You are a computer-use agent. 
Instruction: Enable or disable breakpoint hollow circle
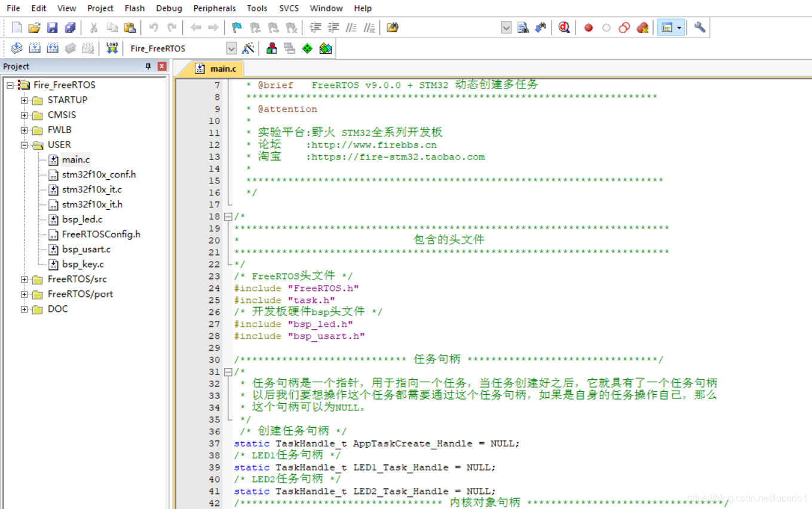606,27
